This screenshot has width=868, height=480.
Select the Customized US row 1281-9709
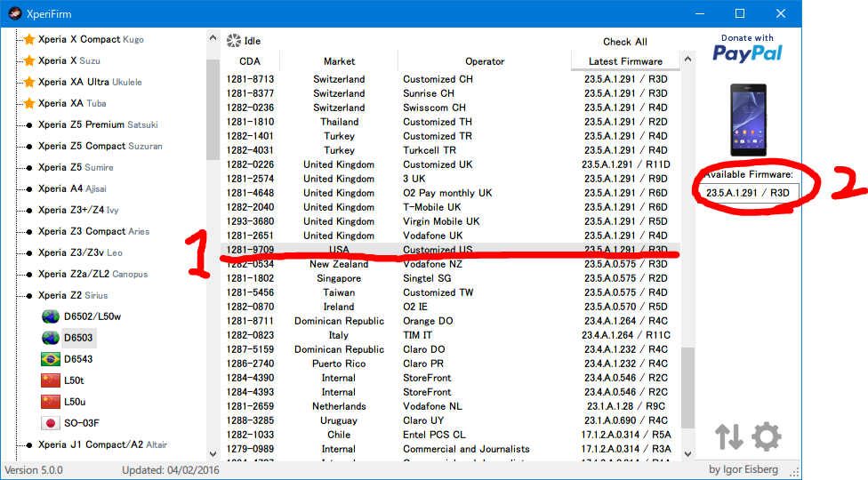(x=450, y=250)
